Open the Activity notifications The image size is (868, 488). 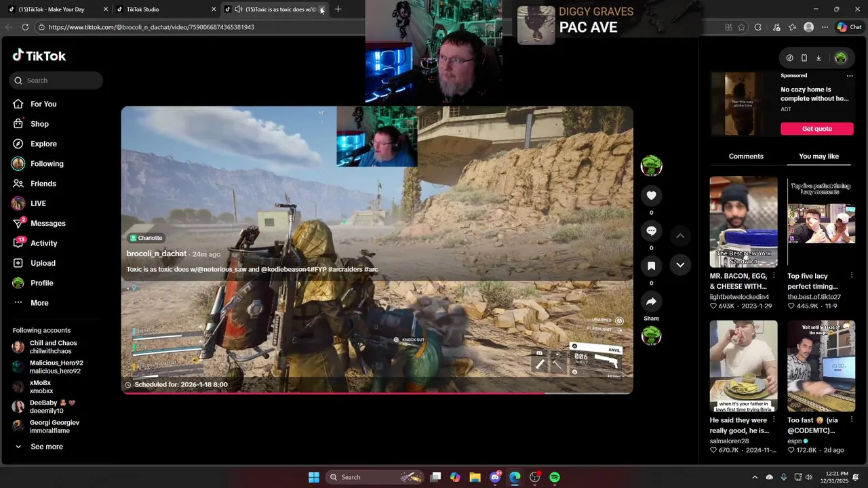pos(43,243)
